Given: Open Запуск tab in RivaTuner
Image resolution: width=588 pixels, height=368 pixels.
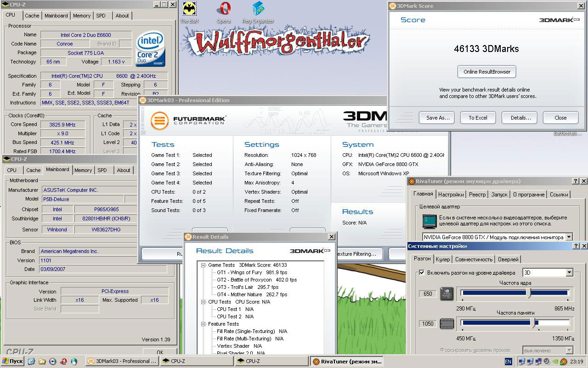Looking at the screenshot, I should pos(499,195).
